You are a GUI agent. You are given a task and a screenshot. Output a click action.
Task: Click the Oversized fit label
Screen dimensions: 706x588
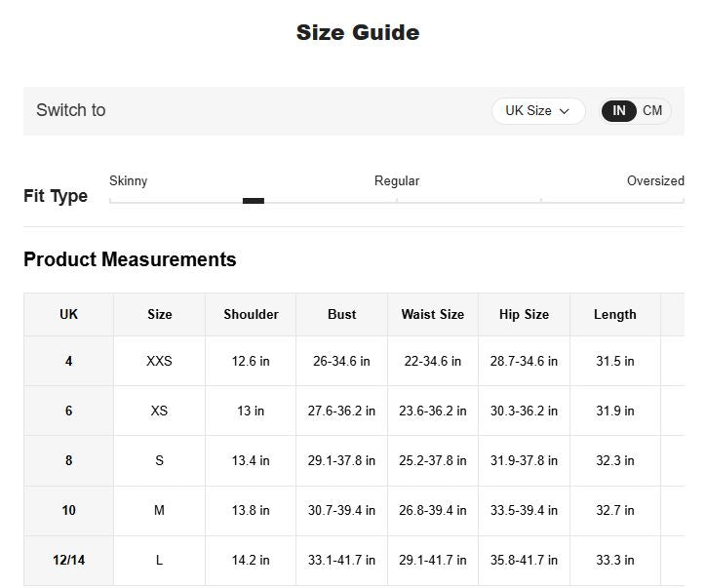pyautogui.click(x=655, y=180)
